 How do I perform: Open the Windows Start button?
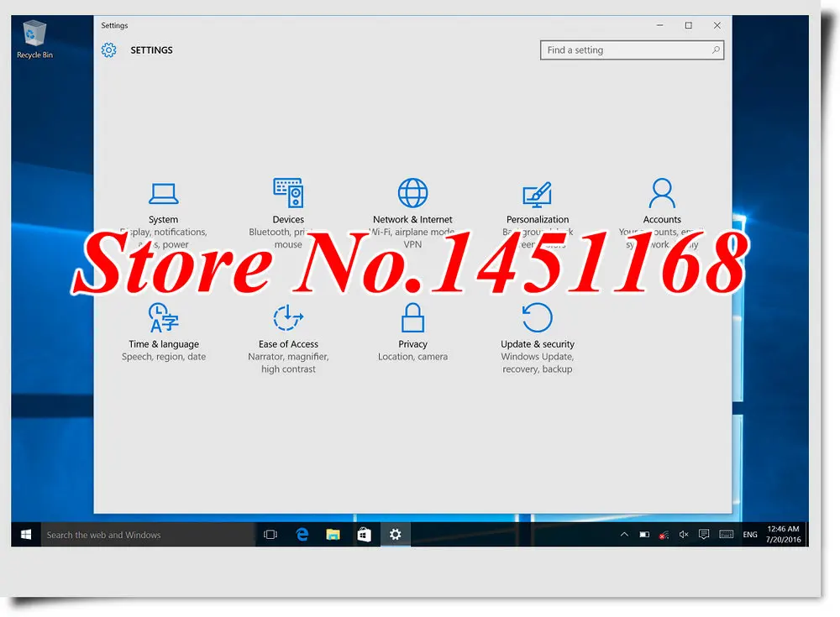point(26,535)
